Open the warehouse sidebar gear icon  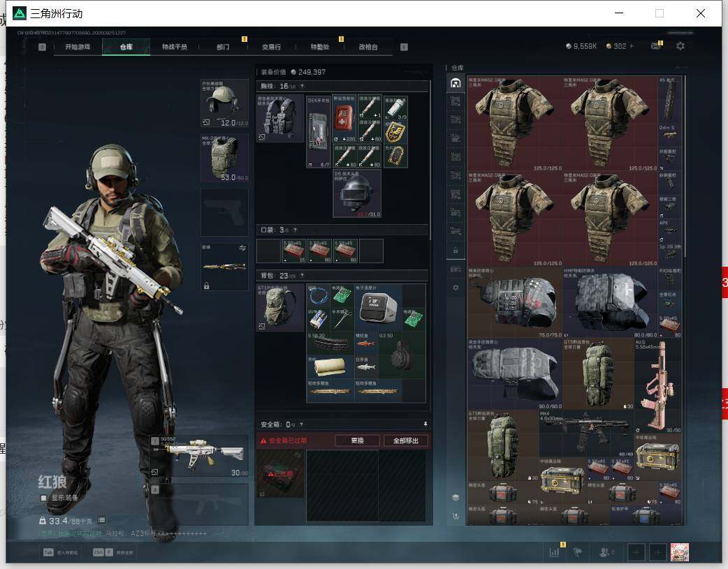[456, 288]
